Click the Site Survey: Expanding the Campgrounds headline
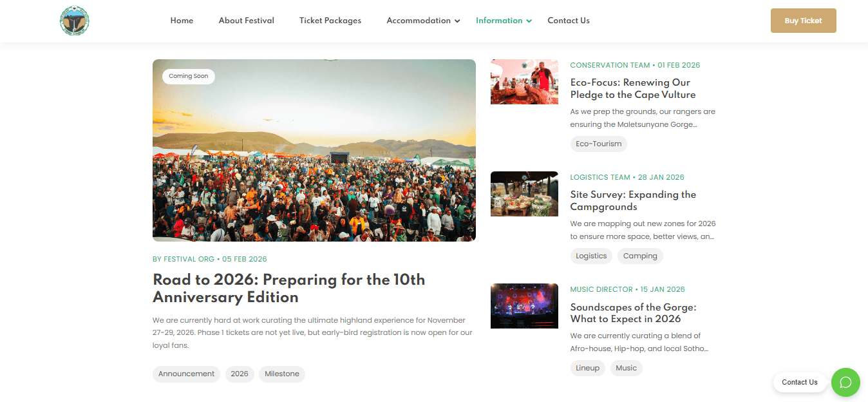This screenshot has width=868, height=402. 633,200
